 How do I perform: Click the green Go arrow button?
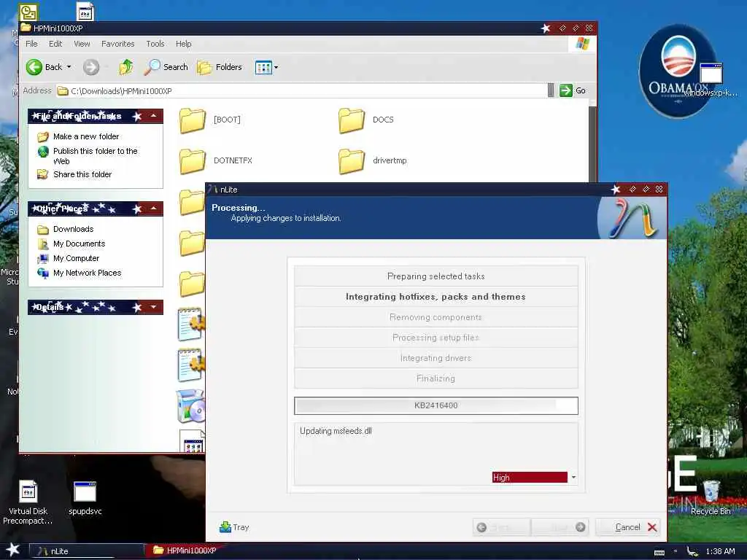click(x=566, y=90)
